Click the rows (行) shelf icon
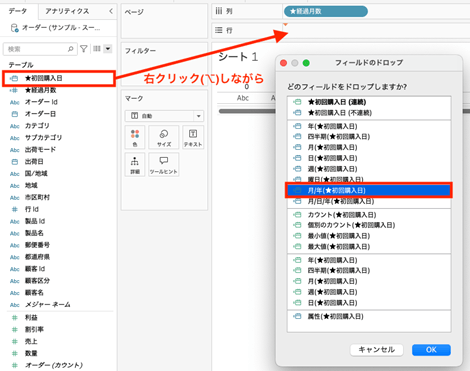Screen dimensions: 470x371 pyautogui.click(x=219, y=30)
